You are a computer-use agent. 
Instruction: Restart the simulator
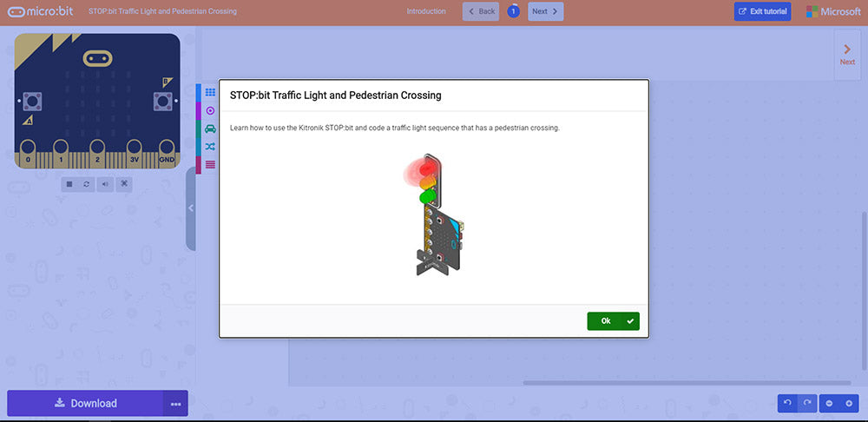(86, 184)
